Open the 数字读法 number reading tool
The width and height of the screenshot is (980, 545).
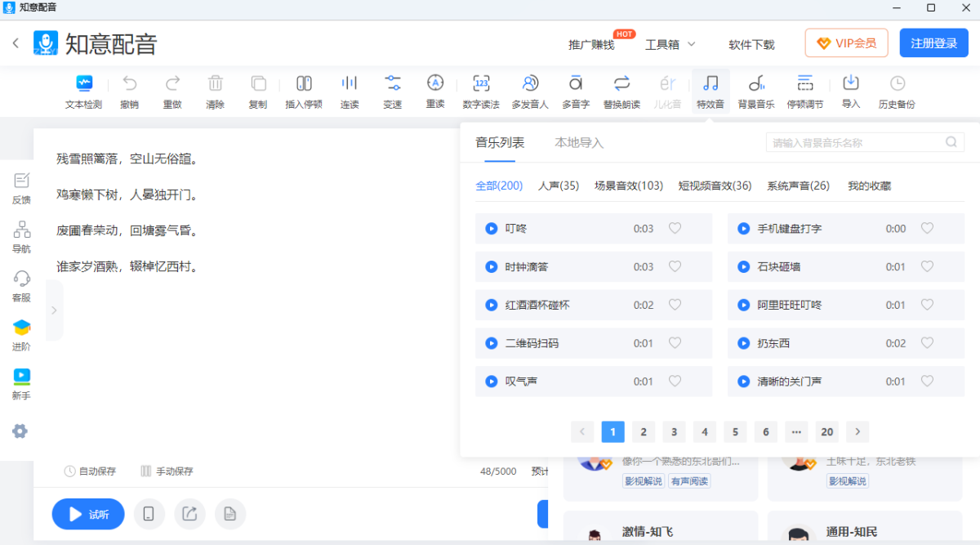pos(481,83)
